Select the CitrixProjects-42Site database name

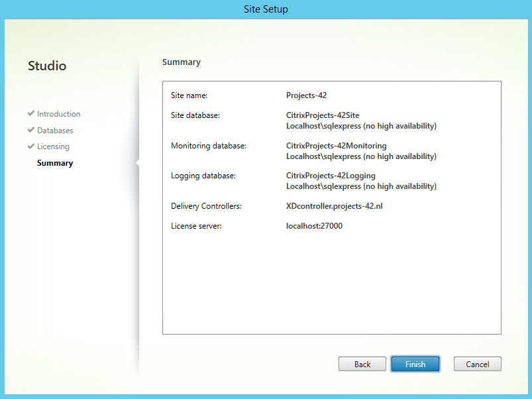[x=323, y=115]
